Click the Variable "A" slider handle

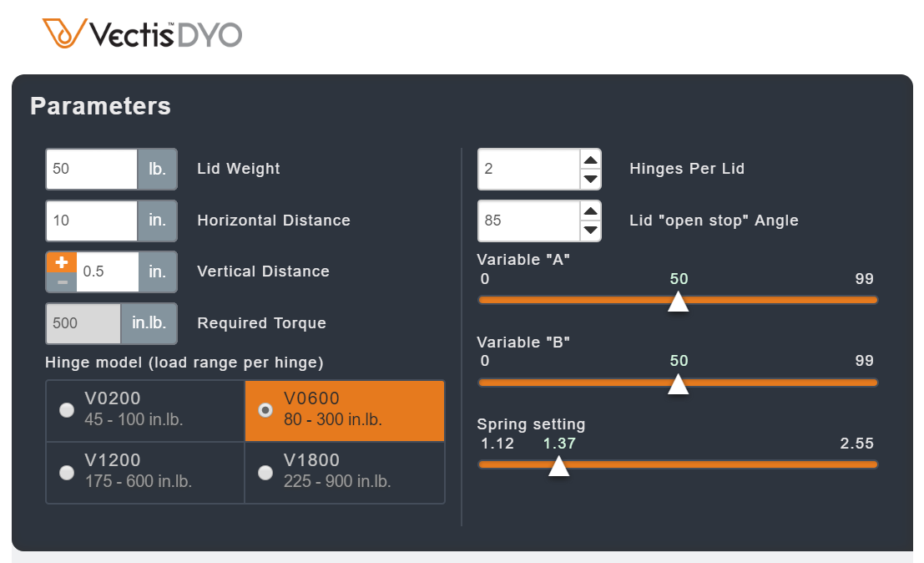(679, 302)
